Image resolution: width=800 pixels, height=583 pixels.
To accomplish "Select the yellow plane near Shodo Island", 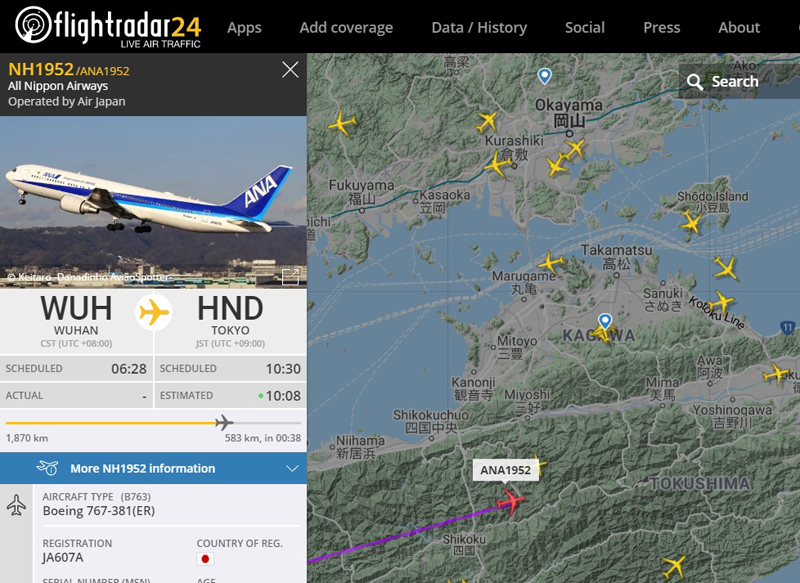I will coord(691,222).
